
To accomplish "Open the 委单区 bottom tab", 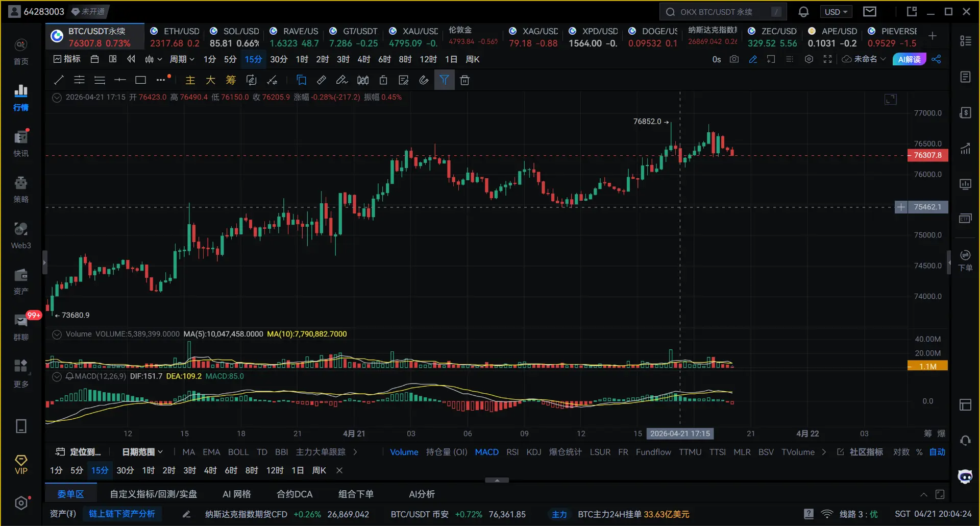I will pyautogui.click(x=70, y=494).
